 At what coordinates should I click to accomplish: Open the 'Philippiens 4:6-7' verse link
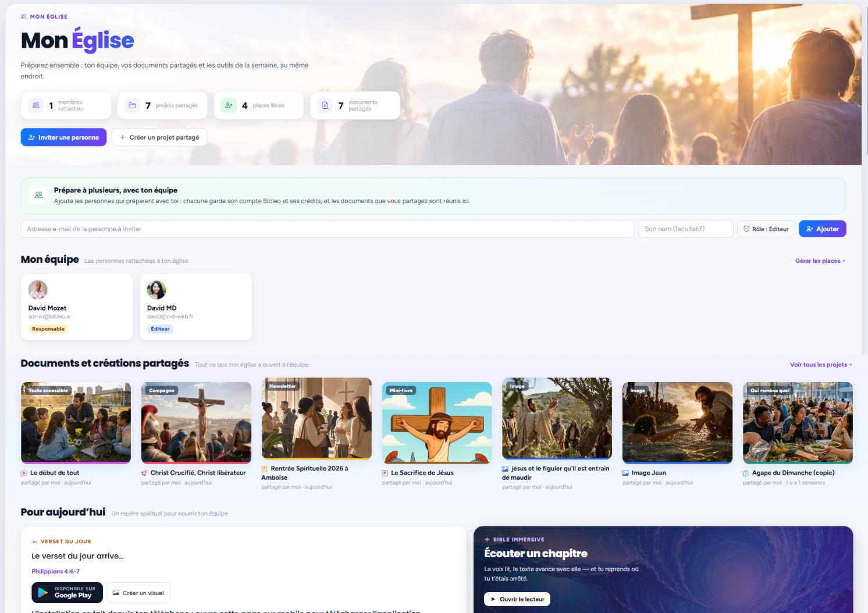click(56, 571)
